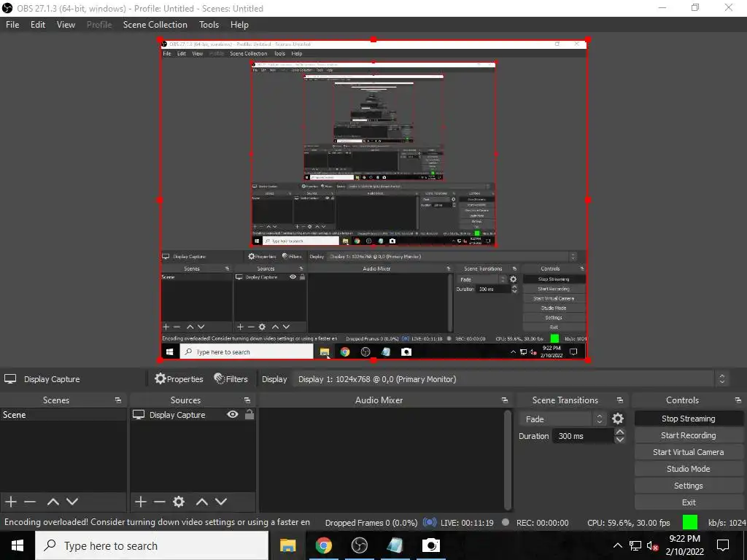Enable Studio Mode
The height and width of the screenshot is (560, 747).
coord(689,469)
